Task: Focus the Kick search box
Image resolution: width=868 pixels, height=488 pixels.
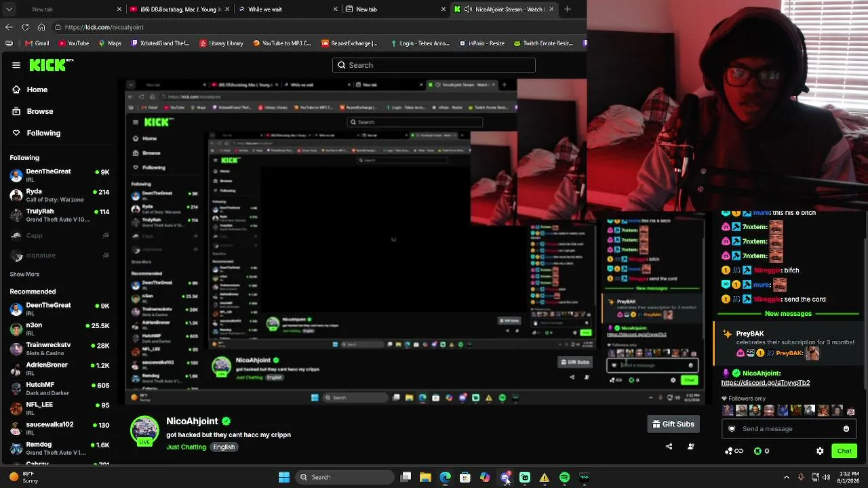Action: [434, 65]
